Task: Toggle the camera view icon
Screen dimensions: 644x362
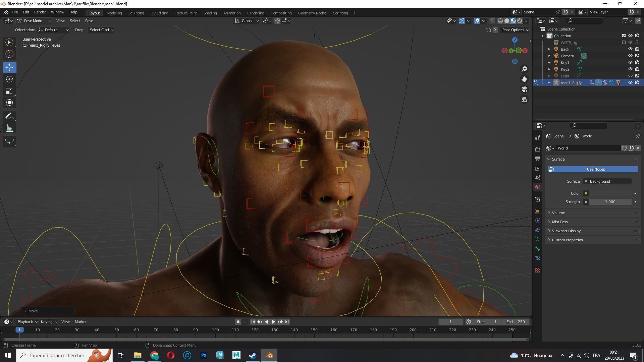Action: [524, 89]
